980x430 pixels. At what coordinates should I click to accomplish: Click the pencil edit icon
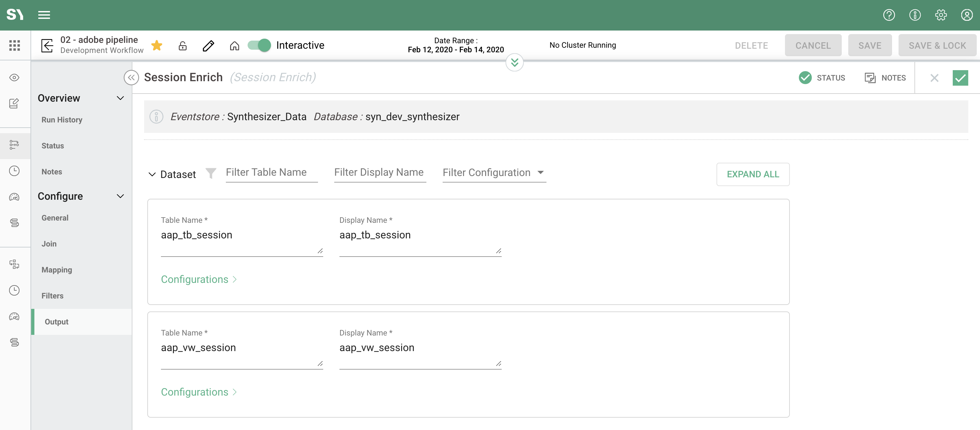click(x=208, y=46)
